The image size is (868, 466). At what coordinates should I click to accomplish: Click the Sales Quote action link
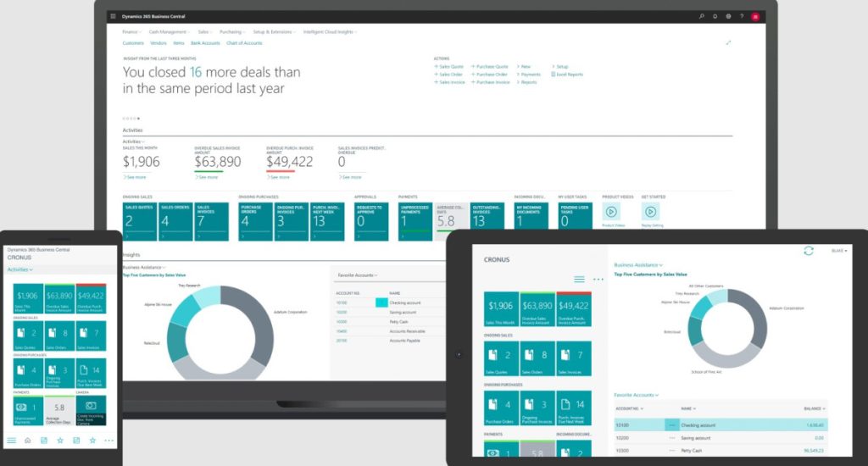(x=450, y=66)
